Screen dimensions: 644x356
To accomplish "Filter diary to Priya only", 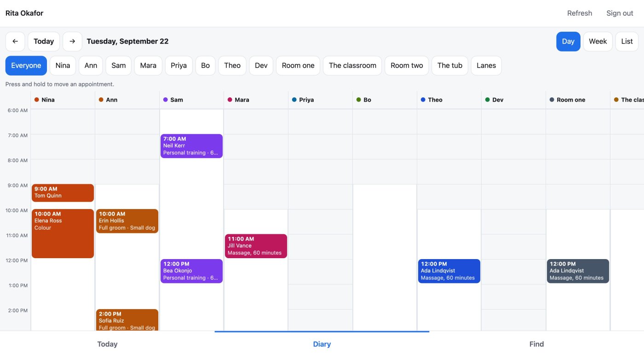I will [x=179, y=66].
